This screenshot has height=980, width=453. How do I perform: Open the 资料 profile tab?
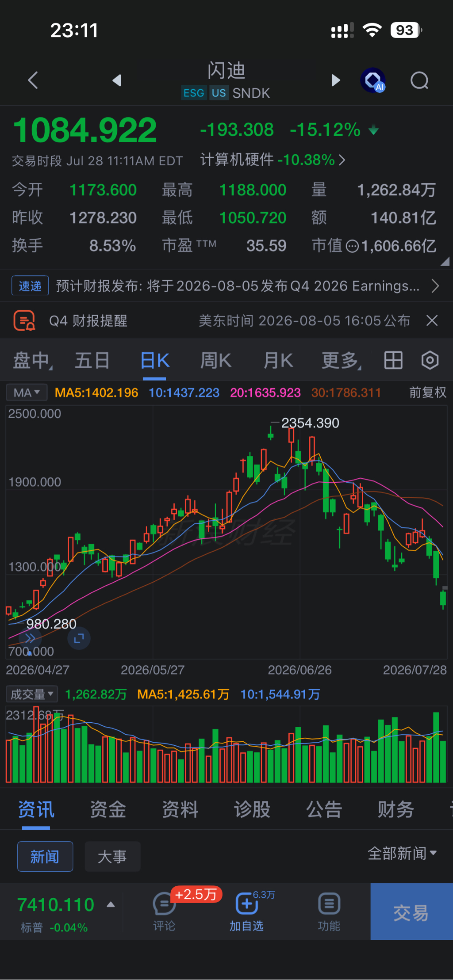click(180, 810)
